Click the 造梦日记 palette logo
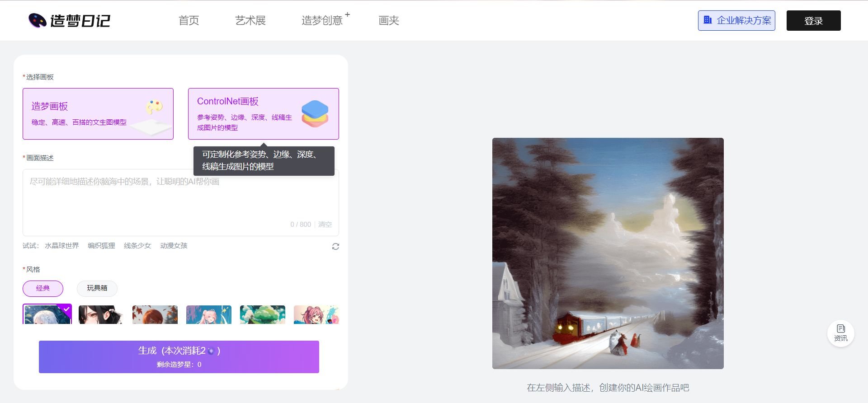This screenshot has height=403, width=868. pos(38,20)
